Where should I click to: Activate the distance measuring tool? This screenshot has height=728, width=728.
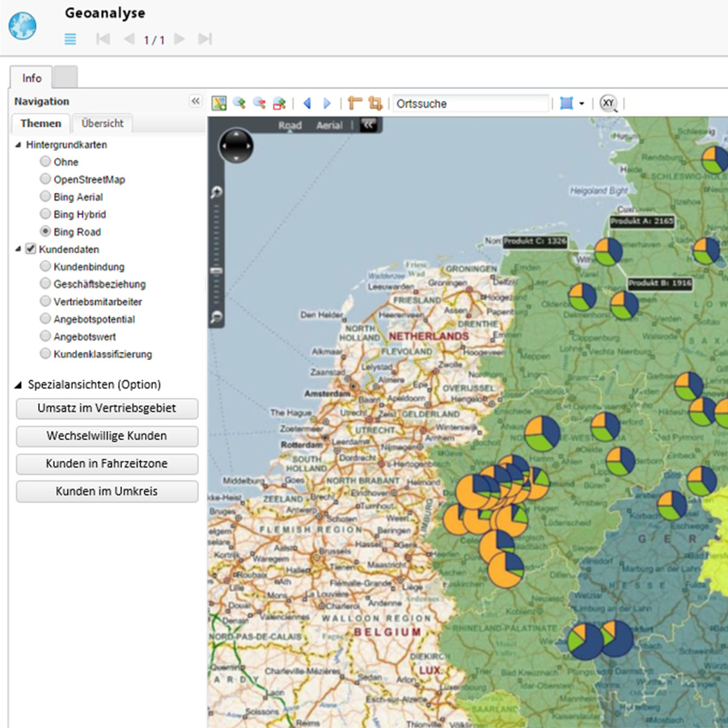point(354,104)
